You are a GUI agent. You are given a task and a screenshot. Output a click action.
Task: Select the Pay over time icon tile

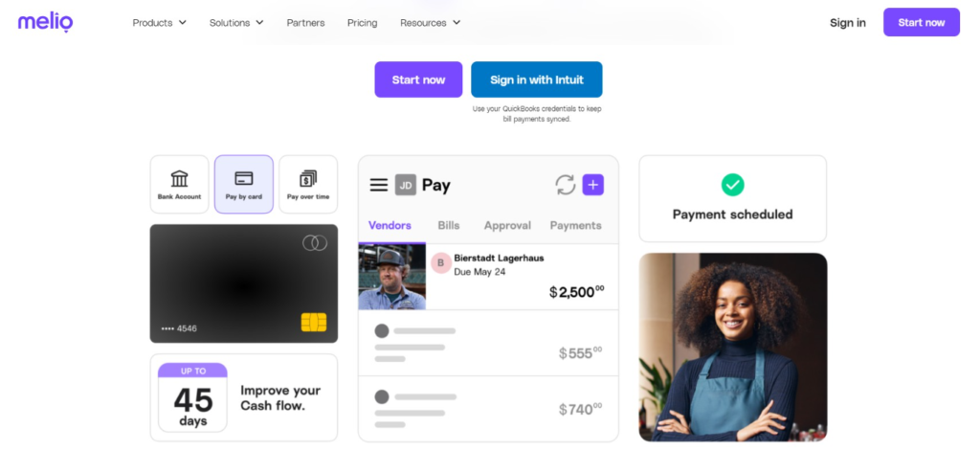point(308,185)
